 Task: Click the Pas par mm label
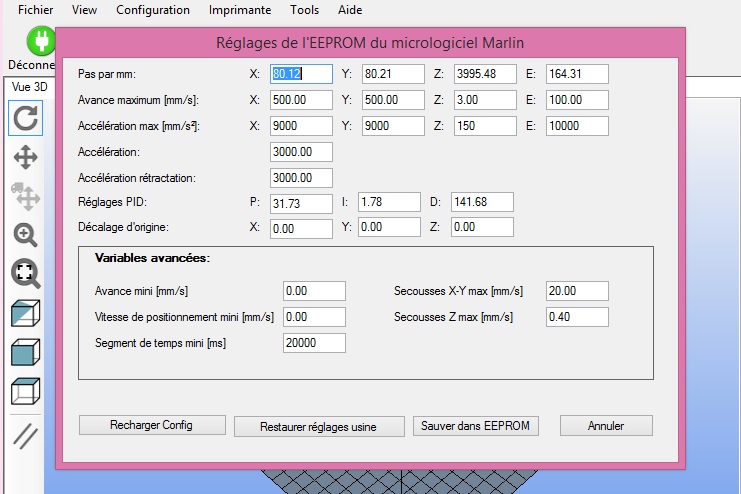[x=107, y=74]
